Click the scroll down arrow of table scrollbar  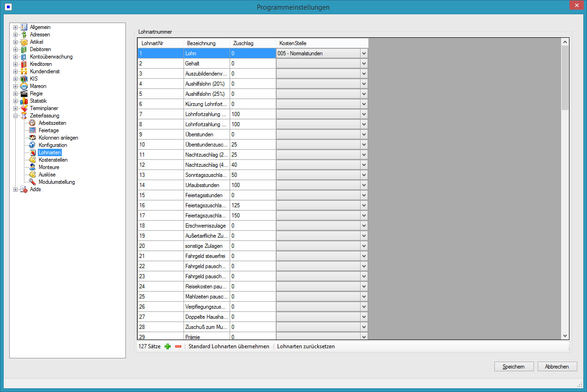pyautogui.click(x=565, y=336)
